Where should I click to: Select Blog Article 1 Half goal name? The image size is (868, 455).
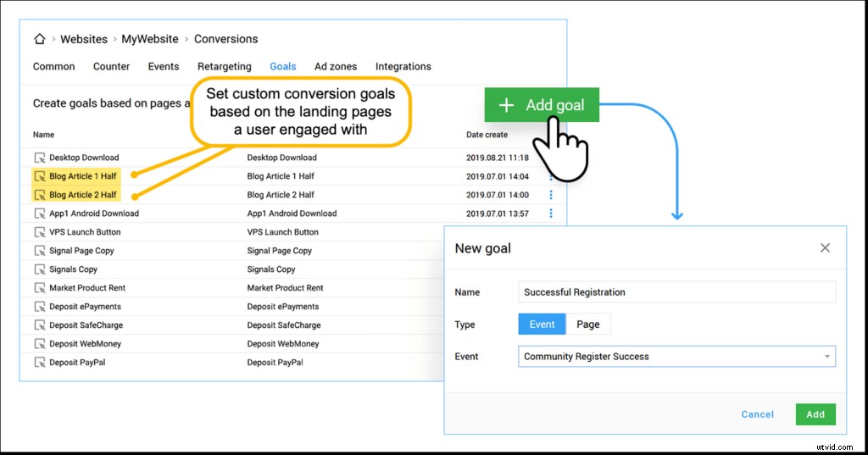pos(83,176)
